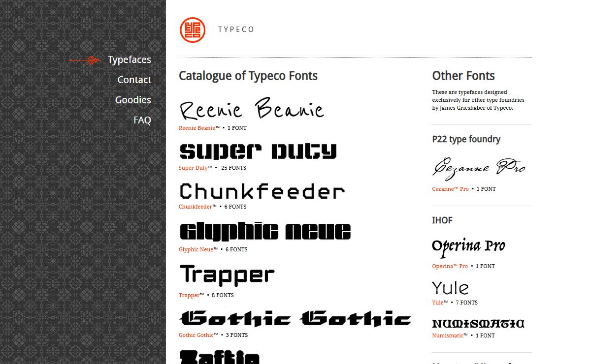The width and height of the screenshot is (591, 364).
Task: Open the Yule text link
Action: [437, 303]
